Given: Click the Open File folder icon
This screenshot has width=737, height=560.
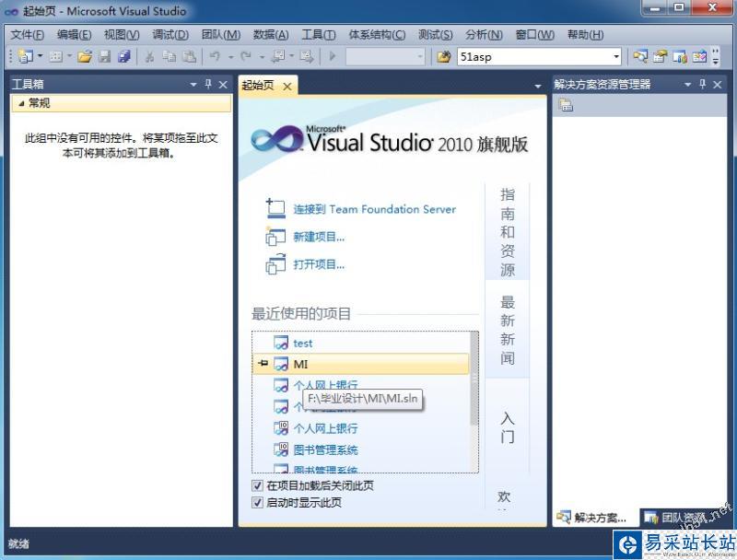Looking at the screenshot, I should (85, 57).
